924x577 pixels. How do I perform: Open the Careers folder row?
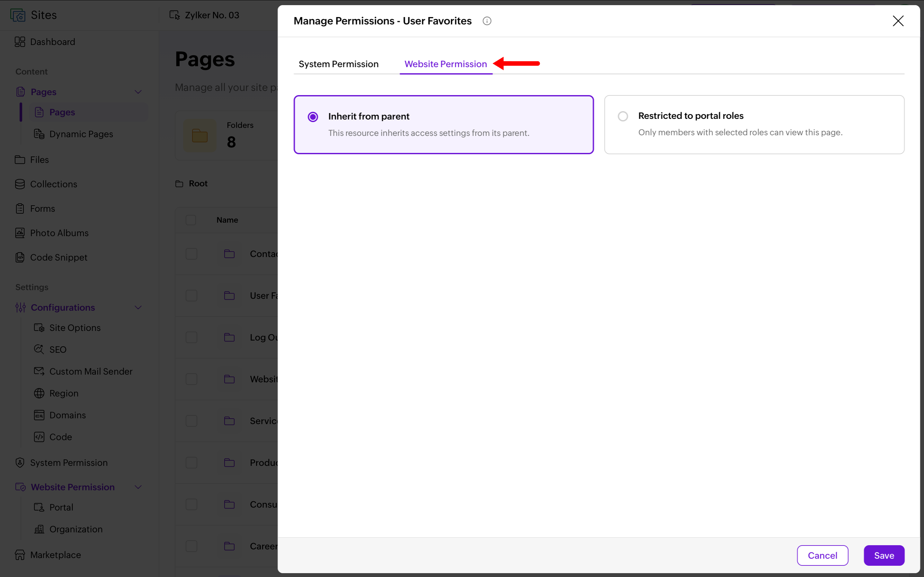coord(227,546)
